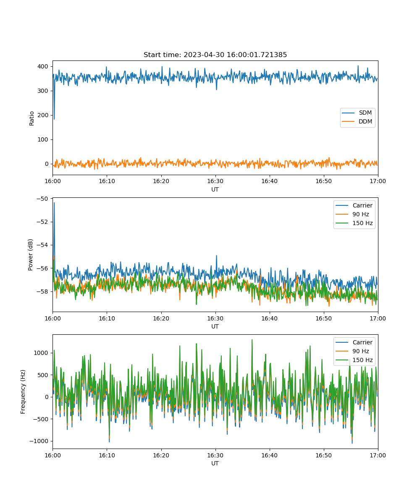Select 'Carrier' in the Frequency plot legend
Screen dimensions: 420x504
362,342
